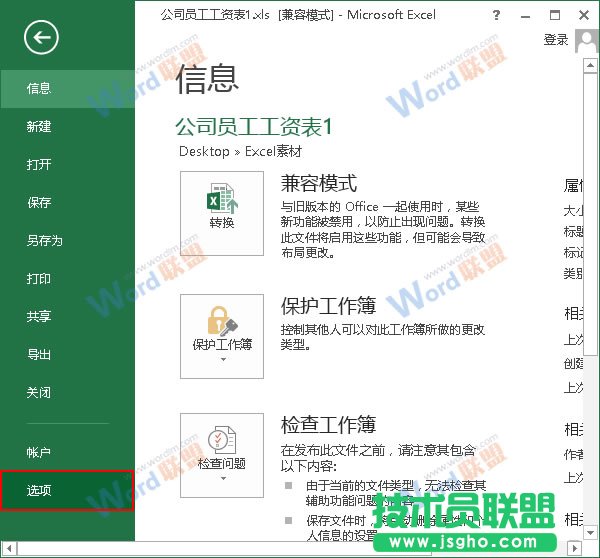Screen dimensions: 600x558
Task: Open Export (导出) in the sidebar
Action: coord(40,355)
